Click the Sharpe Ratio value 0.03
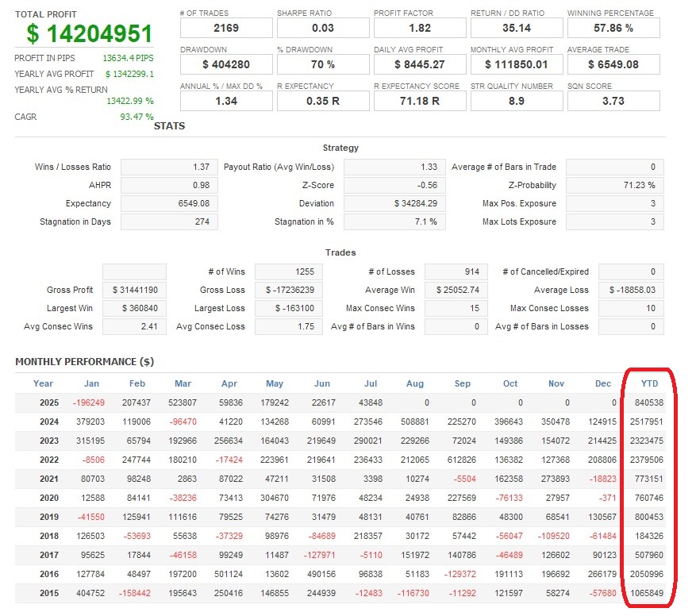696x616 pixels. pyautogui.click(x=323, y=28)
